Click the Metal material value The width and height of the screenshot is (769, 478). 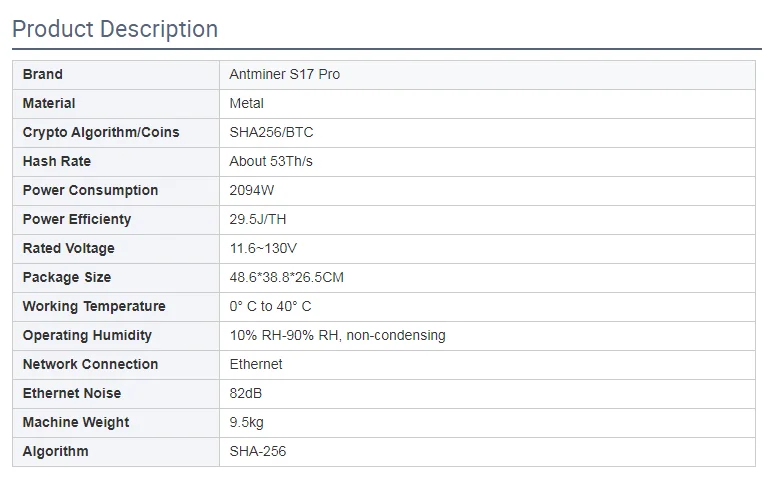coord(247,103)
